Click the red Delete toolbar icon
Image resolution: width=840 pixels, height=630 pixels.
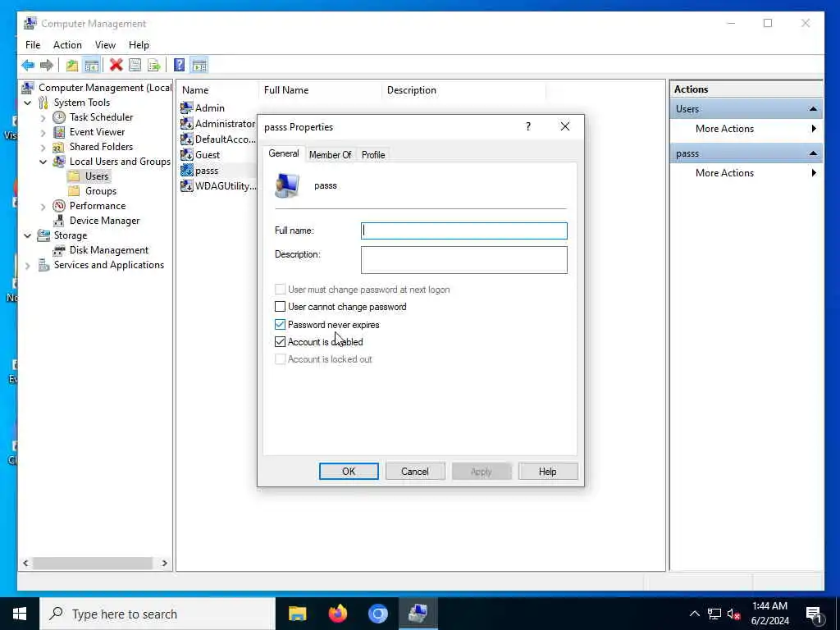pyautogui.click(x=116, y=66)
